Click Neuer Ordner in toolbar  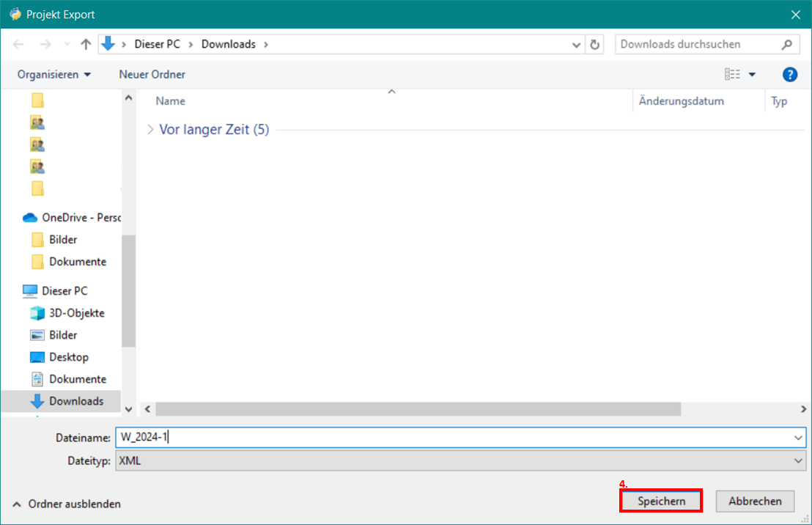(152, 74)
